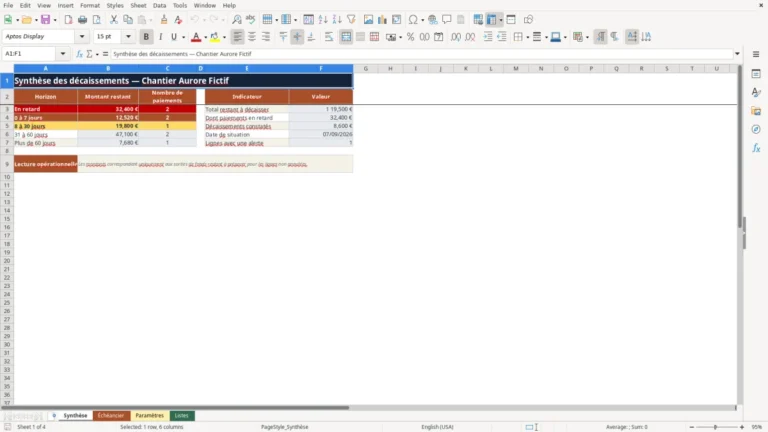Open the Sheet menu

coord(138,5)
